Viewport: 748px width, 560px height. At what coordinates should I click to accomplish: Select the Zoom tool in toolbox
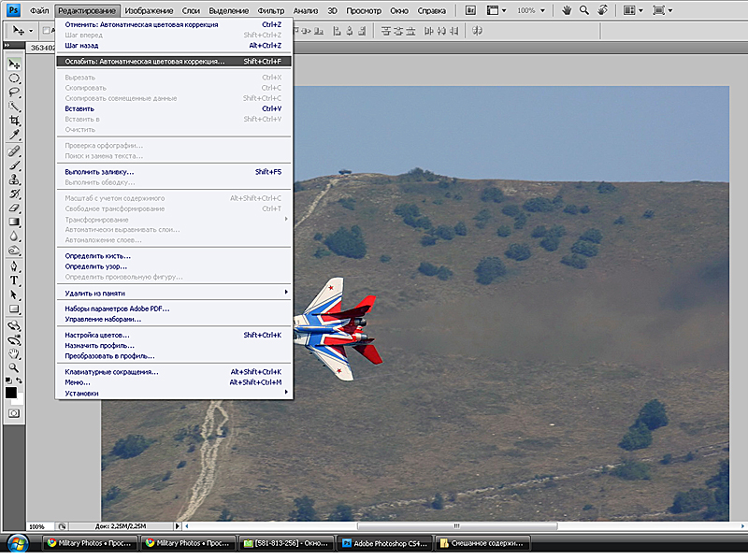point(14,367)
